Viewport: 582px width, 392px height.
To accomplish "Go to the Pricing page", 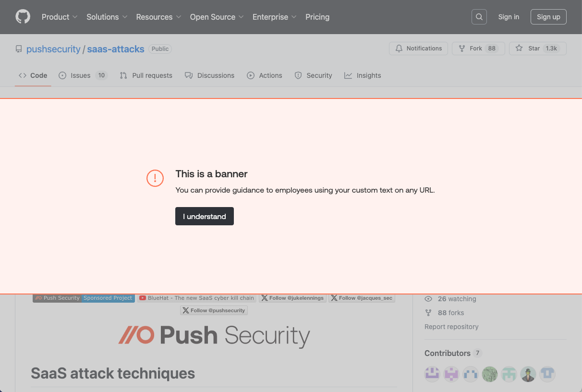I will [317, 17].
